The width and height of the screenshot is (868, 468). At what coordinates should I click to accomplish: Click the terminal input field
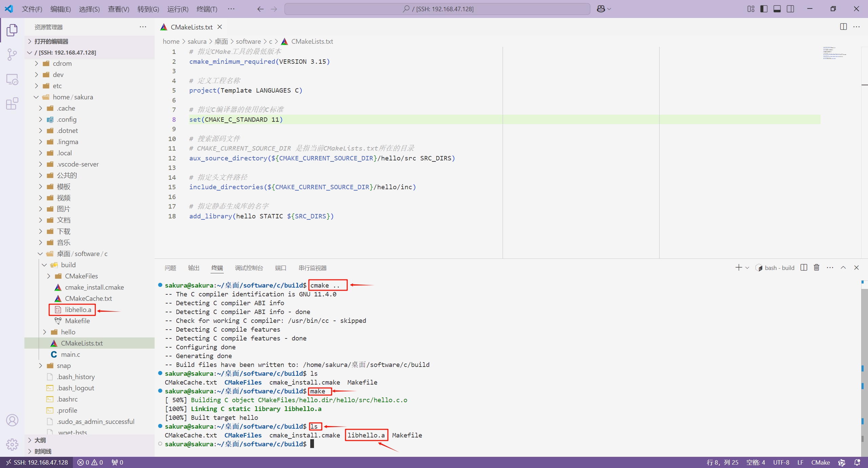pyautogui.click(x=312, y=444)
